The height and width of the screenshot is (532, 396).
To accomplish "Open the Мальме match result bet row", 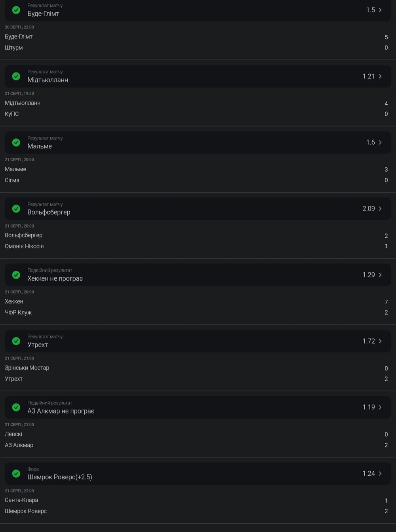I will pyautogui.click(x=198, y=142).
